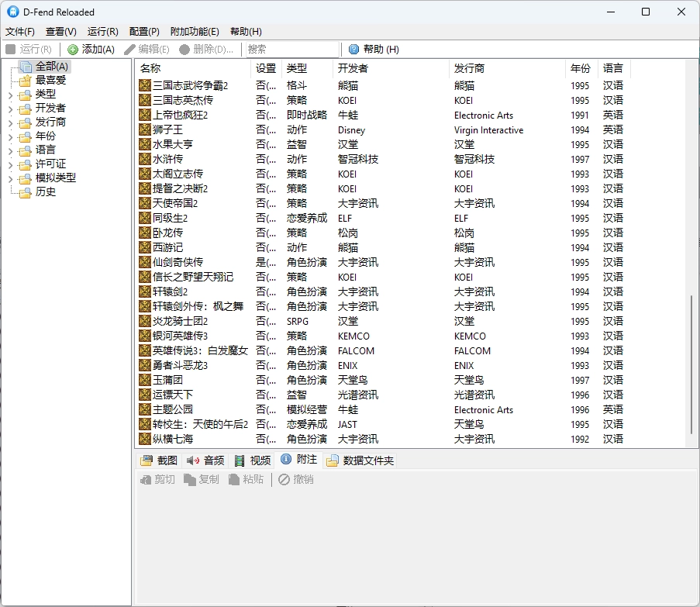Click the favorites (最喜爱) star folder icon

click(26, 81)
